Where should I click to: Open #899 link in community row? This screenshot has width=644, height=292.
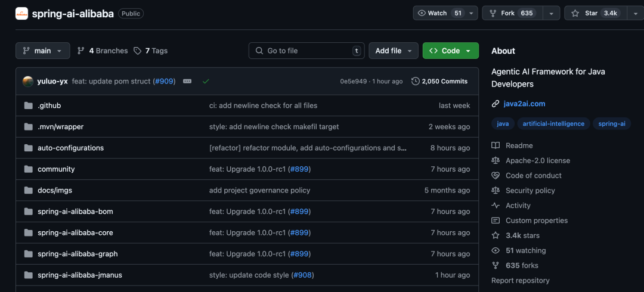tap(299, 169)
